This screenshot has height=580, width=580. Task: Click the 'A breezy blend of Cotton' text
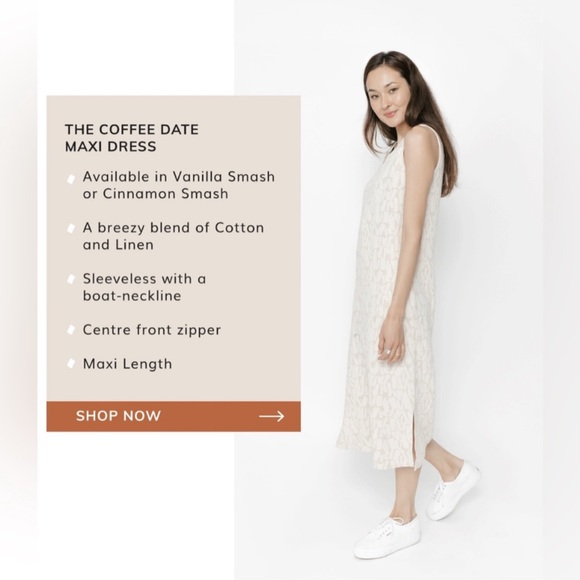[x=173, y=228]
